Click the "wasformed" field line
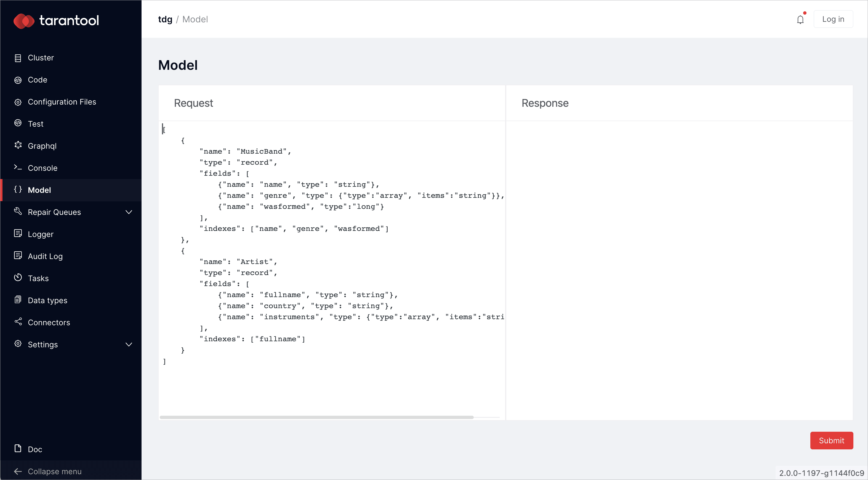 [301, 207]
